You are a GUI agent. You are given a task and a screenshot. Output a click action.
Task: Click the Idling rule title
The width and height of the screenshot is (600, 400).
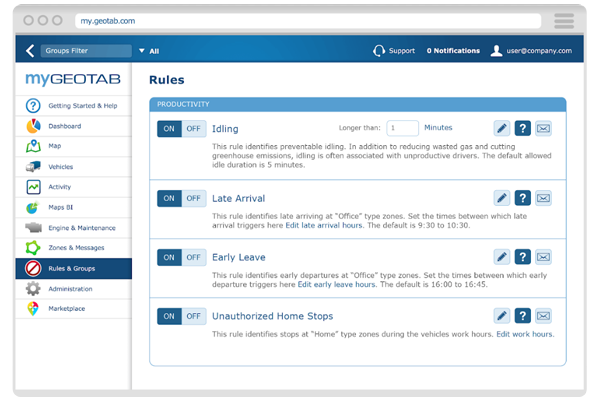pyautogui.click(x=225, y=129)
